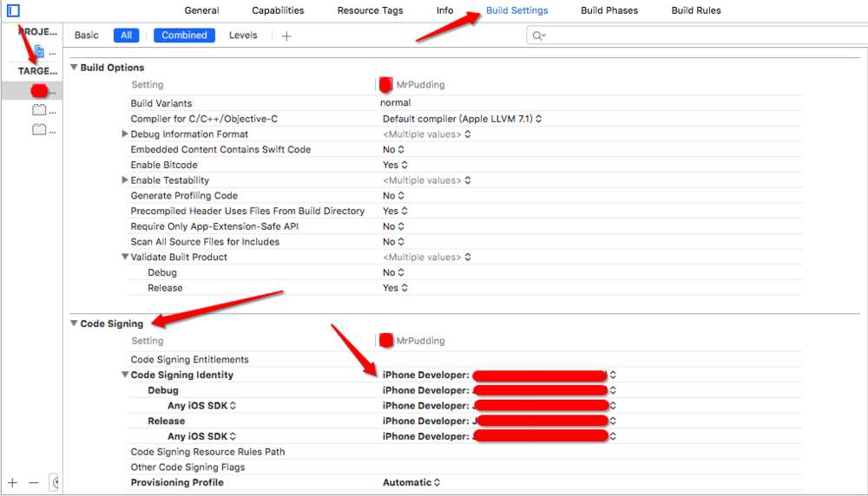The image size is (868, 496).
Task: Open the Build Rules tab
Action: click(x=696, y=10)
